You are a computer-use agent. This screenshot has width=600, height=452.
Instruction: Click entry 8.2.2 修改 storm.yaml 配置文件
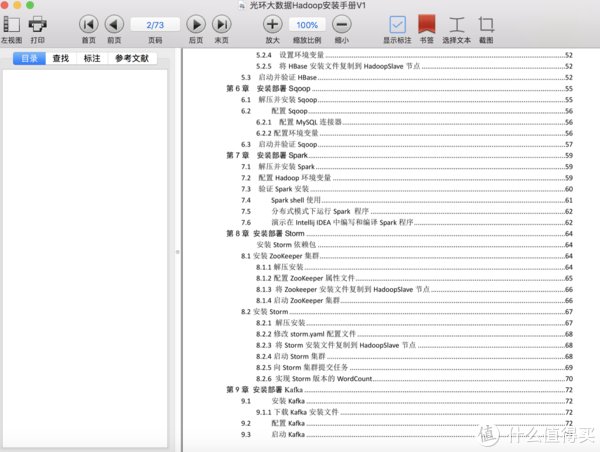(414, 334)
